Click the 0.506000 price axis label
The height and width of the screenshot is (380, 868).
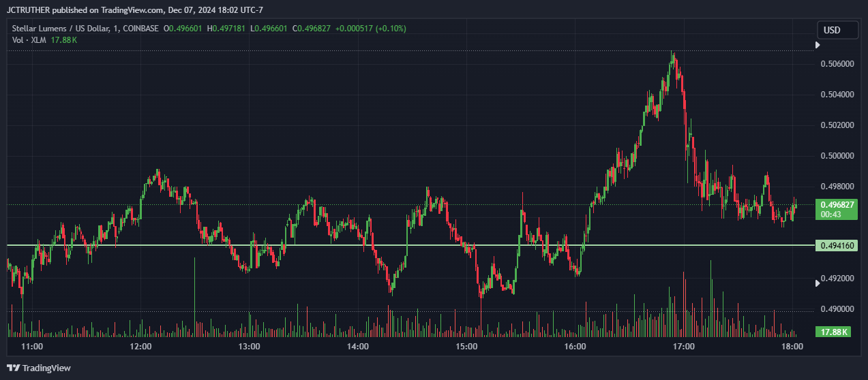tap(837, 64)
